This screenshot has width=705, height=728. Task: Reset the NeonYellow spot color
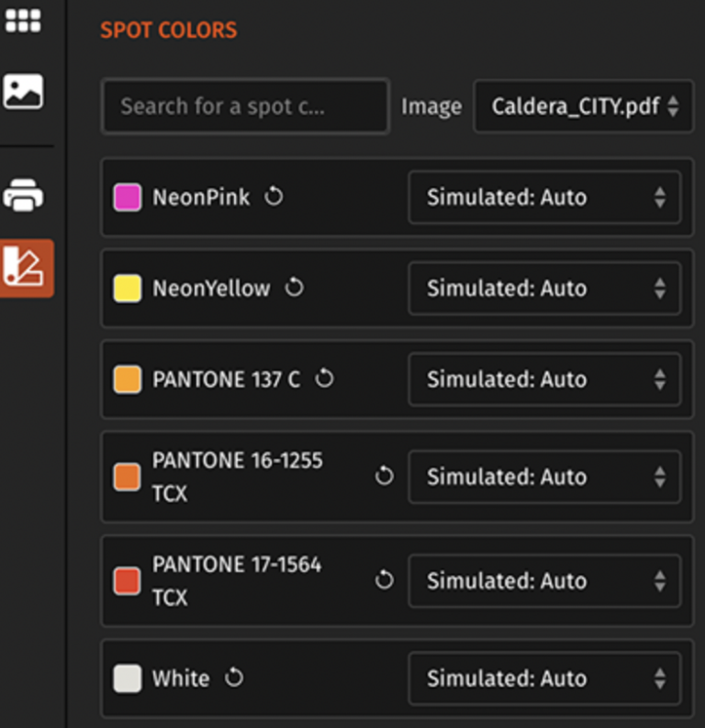point(294,288)
